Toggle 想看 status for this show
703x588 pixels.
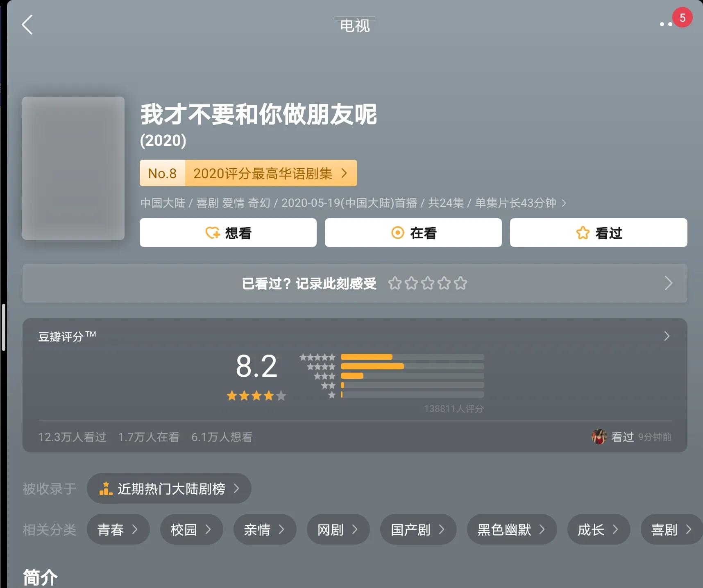pyautogui.click(x=228, y=233)
